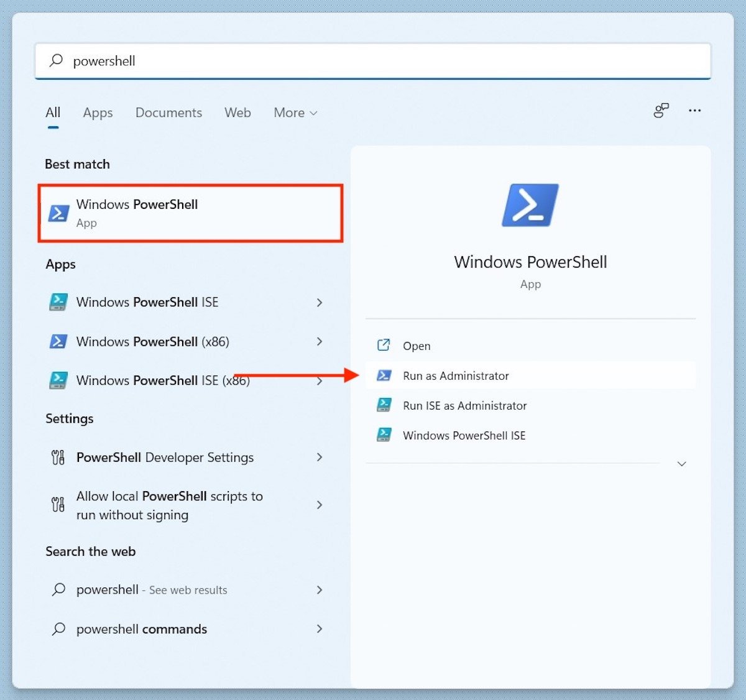Viewport: 746px width, 700px height.
Task: Click the Allow local PowerShell scripts icon
Action: click(58, 504)
